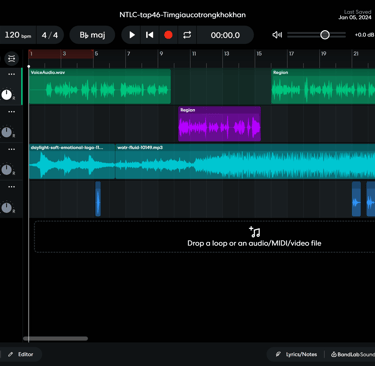
Task: Click bar 13 on the timeline ruler
Action: pyautogui.click(x=226, y=54)
